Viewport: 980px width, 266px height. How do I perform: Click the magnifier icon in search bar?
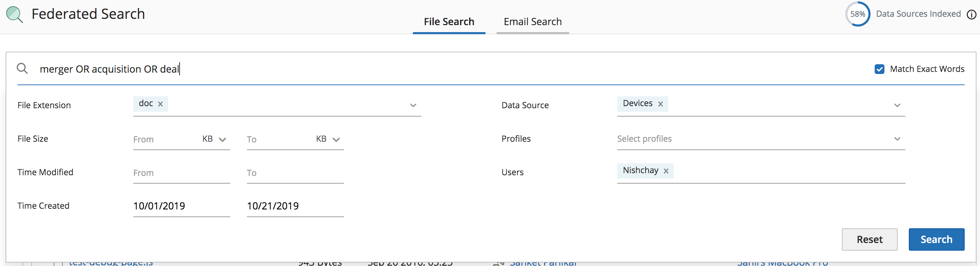[x=22, y=68]
